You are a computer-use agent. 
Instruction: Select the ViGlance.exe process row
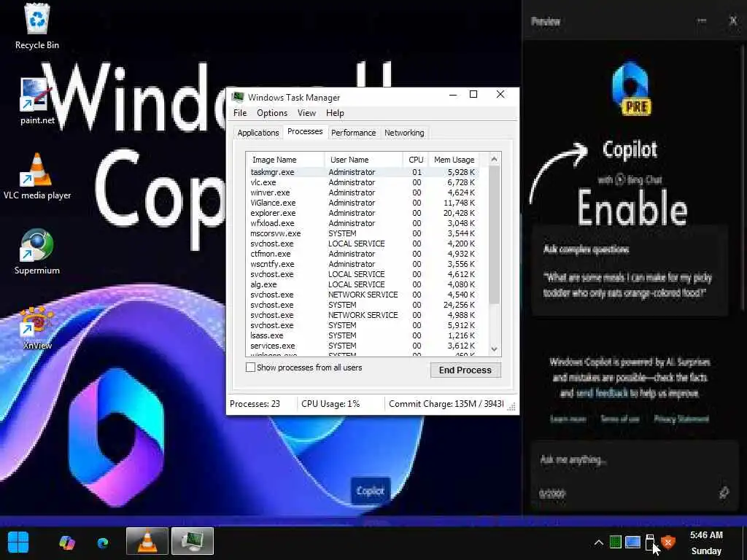[x=363, y=203]
